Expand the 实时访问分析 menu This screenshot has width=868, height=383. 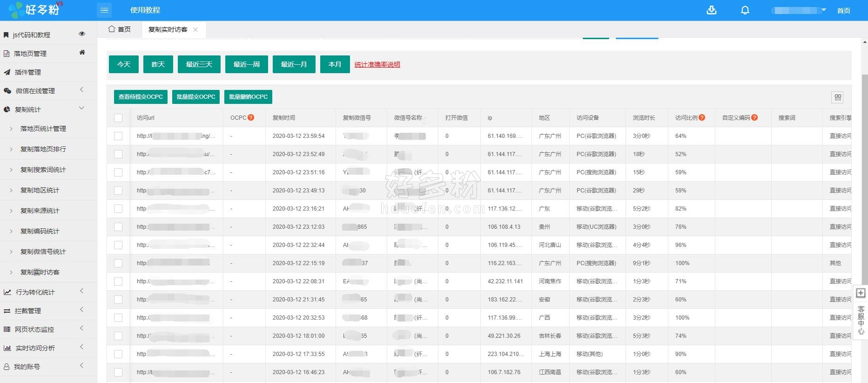pyautogui.click(x=48, y=348)
